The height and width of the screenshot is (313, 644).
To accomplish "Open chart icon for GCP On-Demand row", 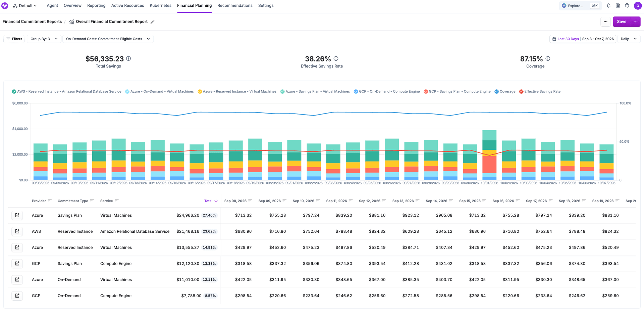I will click(x=17, y=296).
